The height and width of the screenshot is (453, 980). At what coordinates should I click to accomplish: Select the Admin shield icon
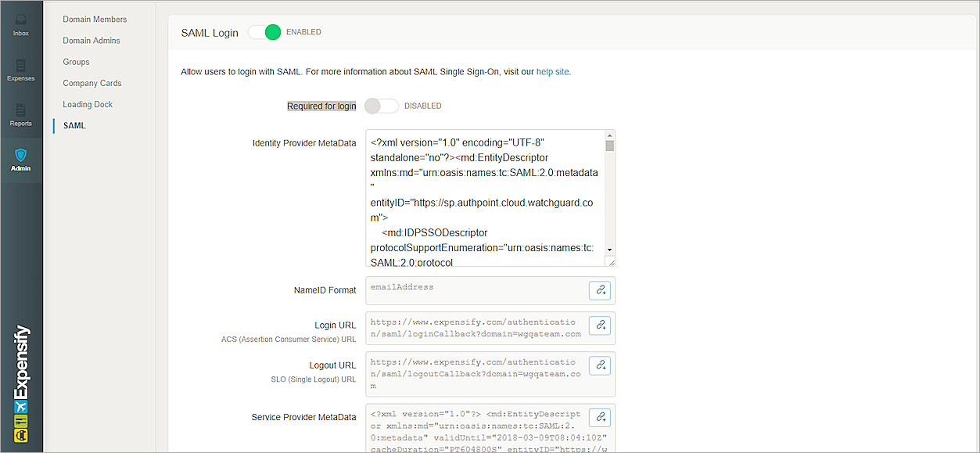21,159
